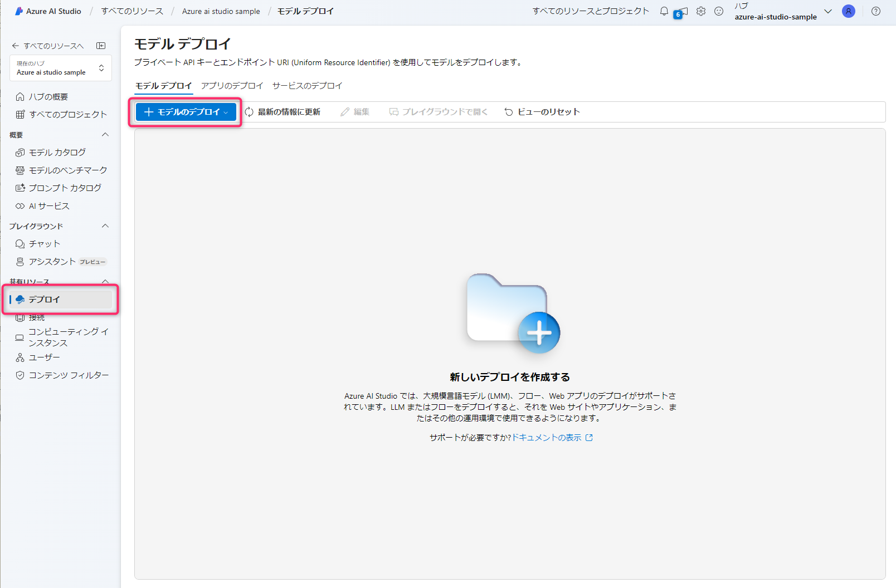Open the help question mark icon
The width and height of the screenshot is (896, 588).
pyautogui.click(x=876, y=11)
